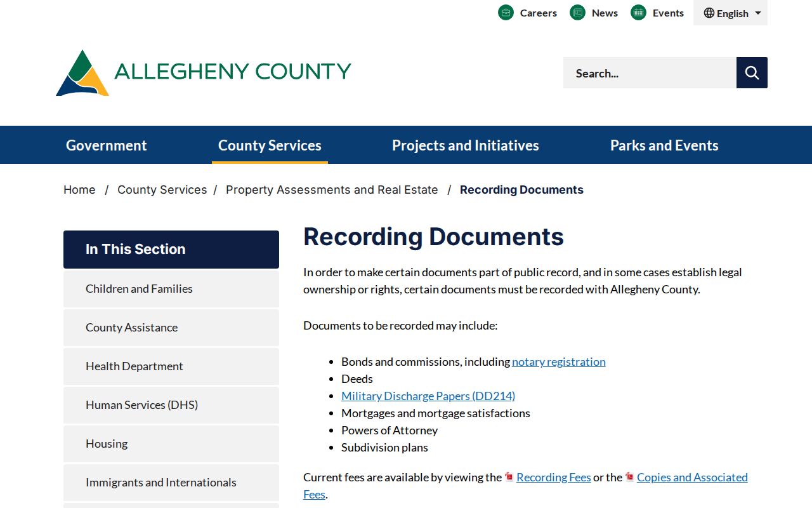The width and height of the screenshot is (812, 508).
Task: Open the Projects and Initiatives menu
Action: pyautogui.click(x=466, y=145)
